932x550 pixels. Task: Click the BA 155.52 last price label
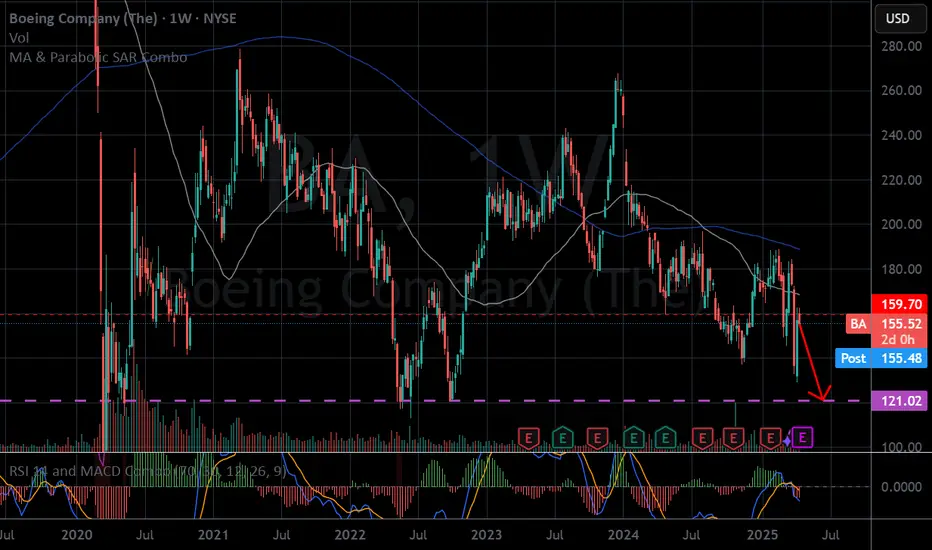click(886, 323)
